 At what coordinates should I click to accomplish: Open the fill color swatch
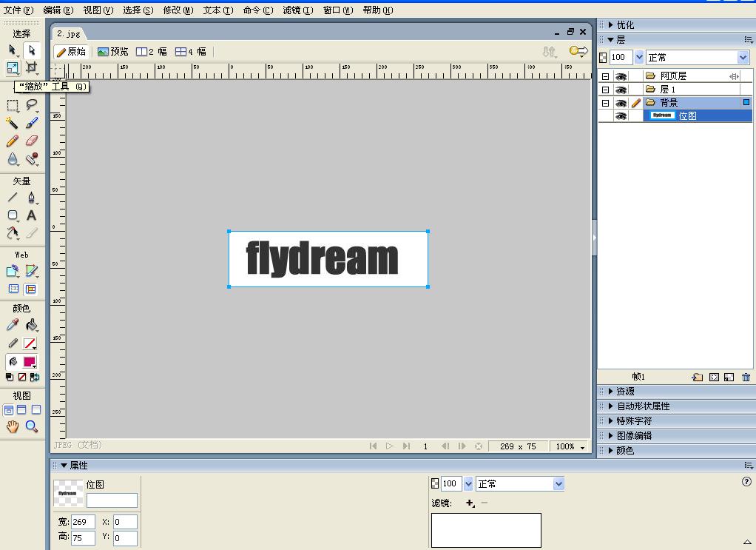click(x=30, y=362)
